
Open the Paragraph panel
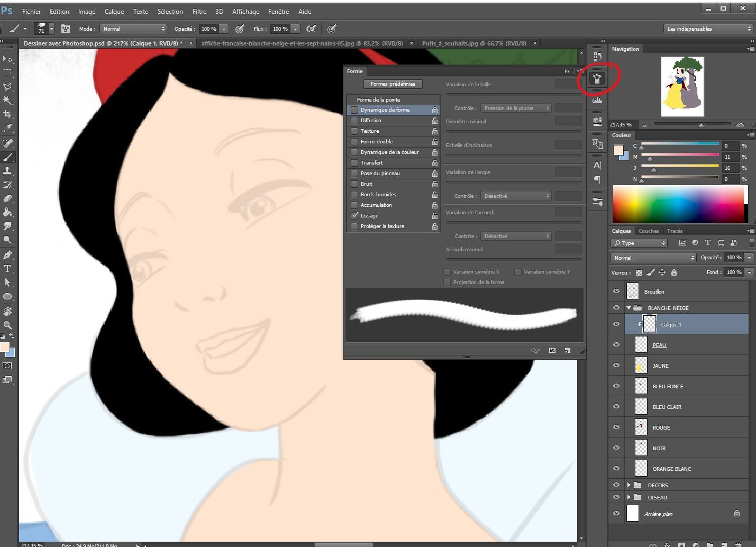[597, 179]
